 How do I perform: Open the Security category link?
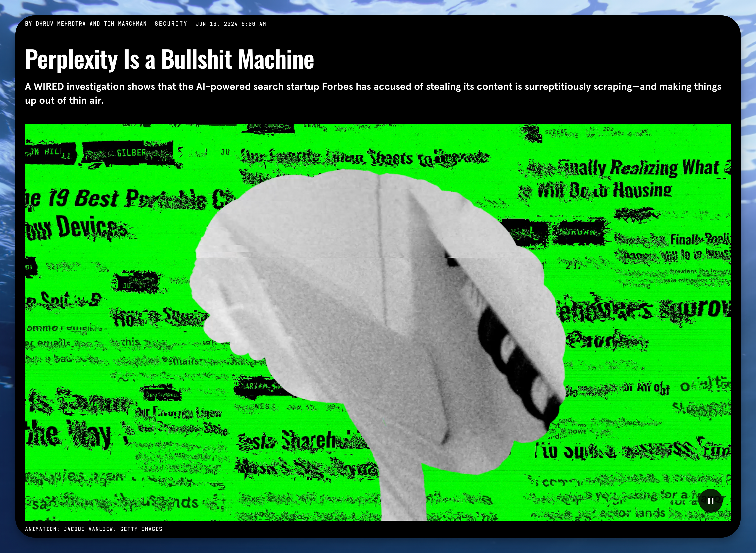pyautogui.click(x=171, y=24)
